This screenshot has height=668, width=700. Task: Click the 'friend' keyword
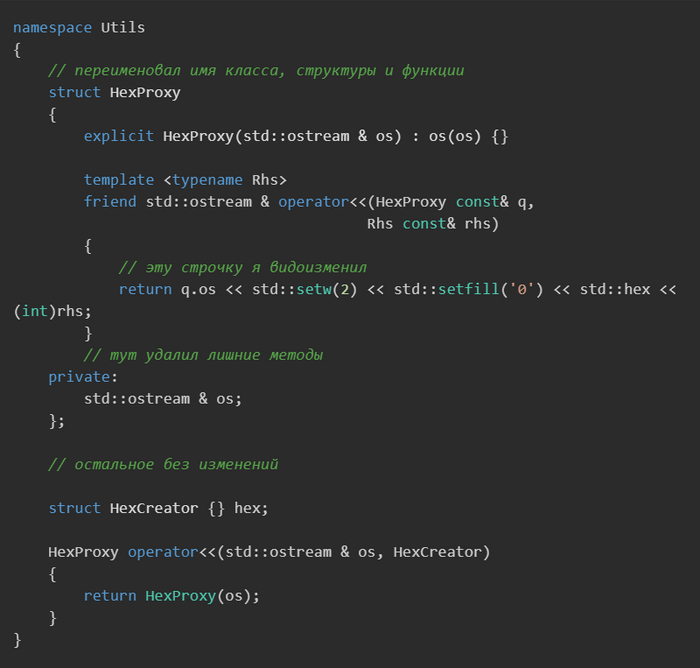pyautogui.click(x=110, y=202)
